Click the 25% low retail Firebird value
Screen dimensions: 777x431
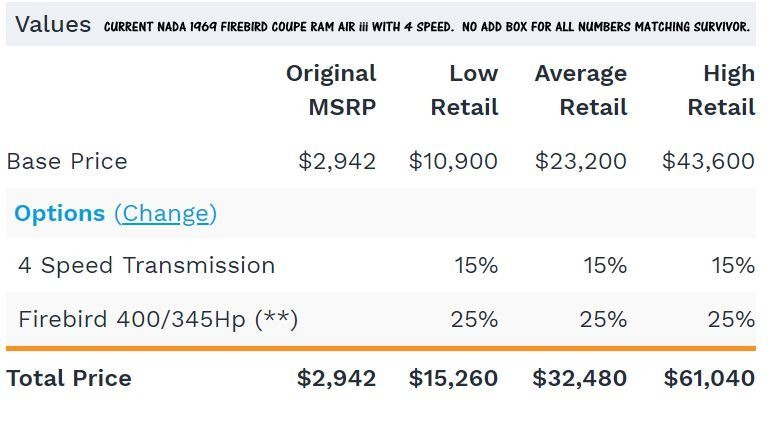pos(474,320)
